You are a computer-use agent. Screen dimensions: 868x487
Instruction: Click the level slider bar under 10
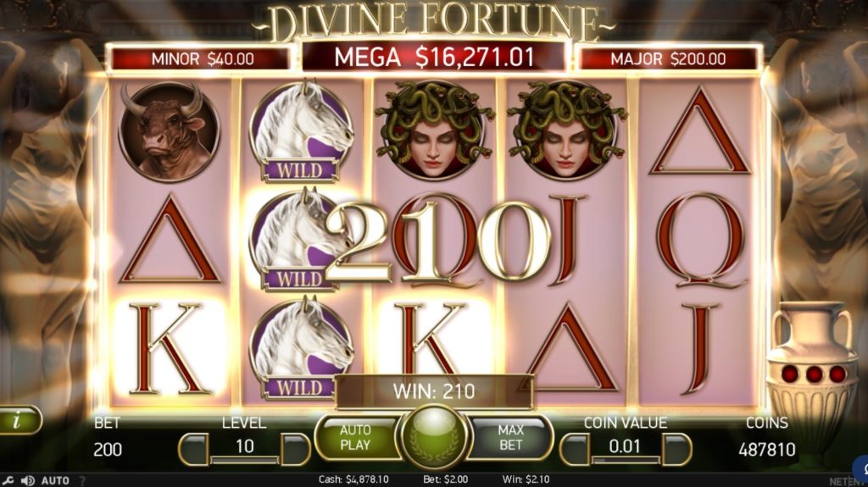coord(244,459)
